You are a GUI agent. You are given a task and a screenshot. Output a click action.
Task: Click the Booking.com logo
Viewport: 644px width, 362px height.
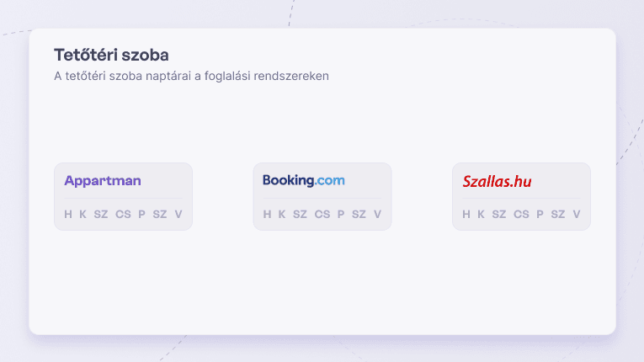(304, 180)
